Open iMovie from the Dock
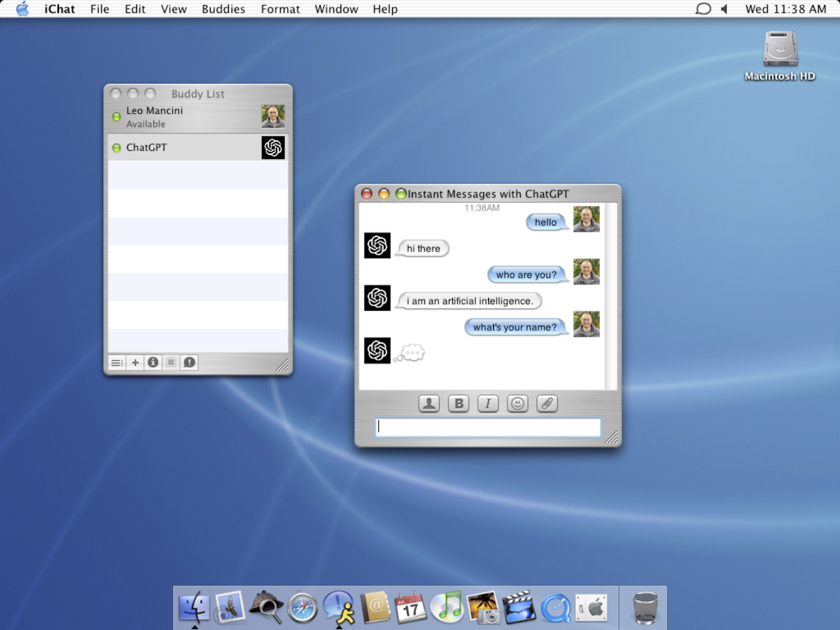Image resolution: width=840 pixels, height=630 pixels. [x=520, y=607]
